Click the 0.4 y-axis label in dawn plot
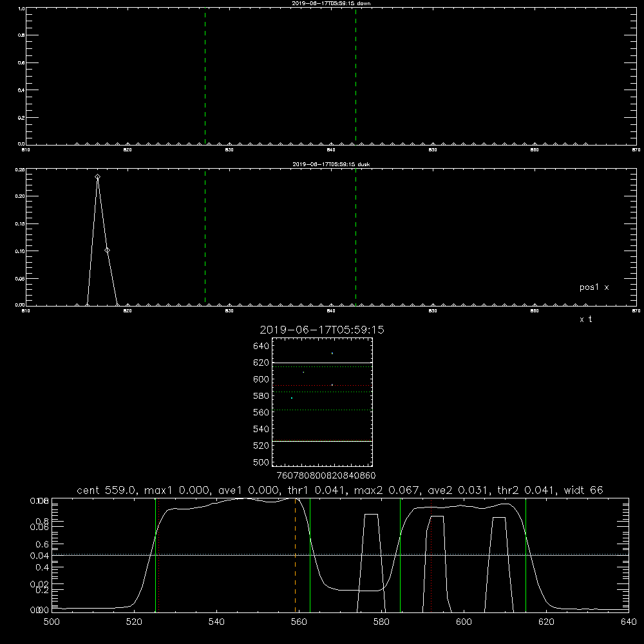Viewport: 644px width, 644px height. point(21,90)
